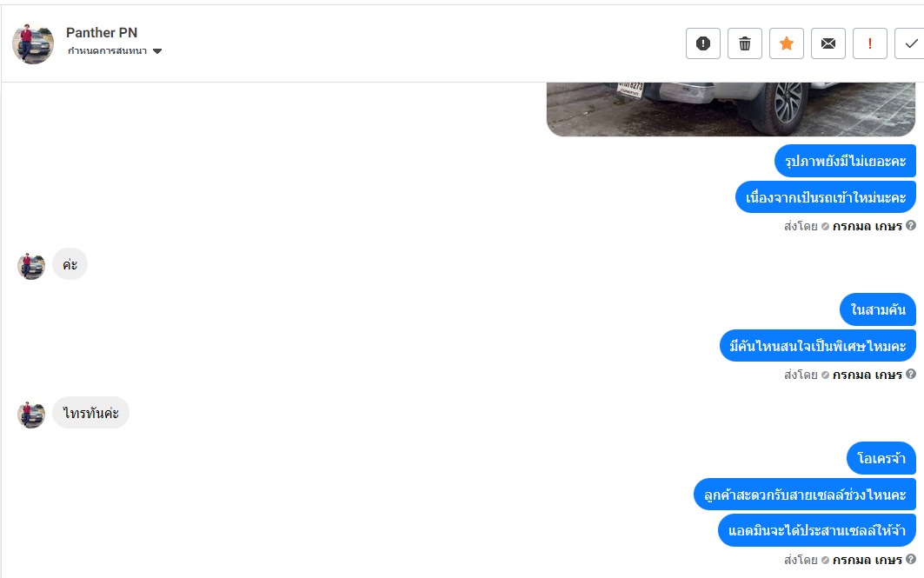This screenshot has height=578, width=924.
Task: Click the avatar beside ไทรทันค่ะ message
Action: (31, 415)
